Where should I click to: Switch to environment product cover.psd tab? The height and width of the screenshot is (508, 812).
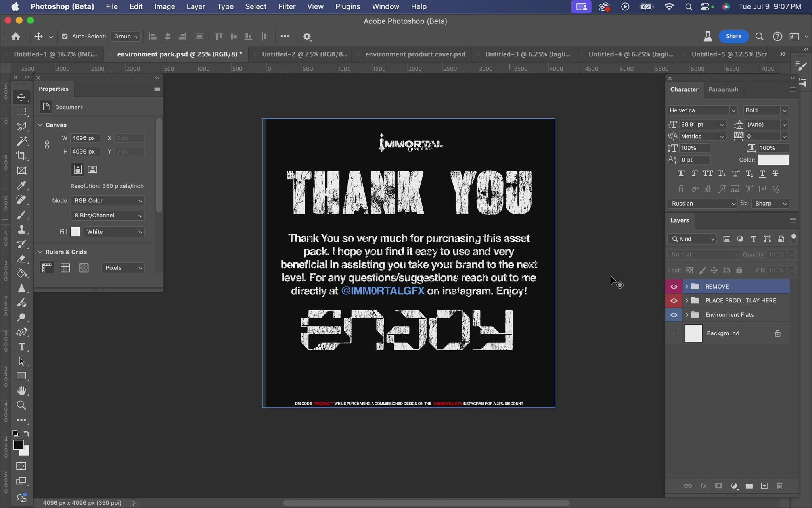pyautogui.click(x=415, y=54)
